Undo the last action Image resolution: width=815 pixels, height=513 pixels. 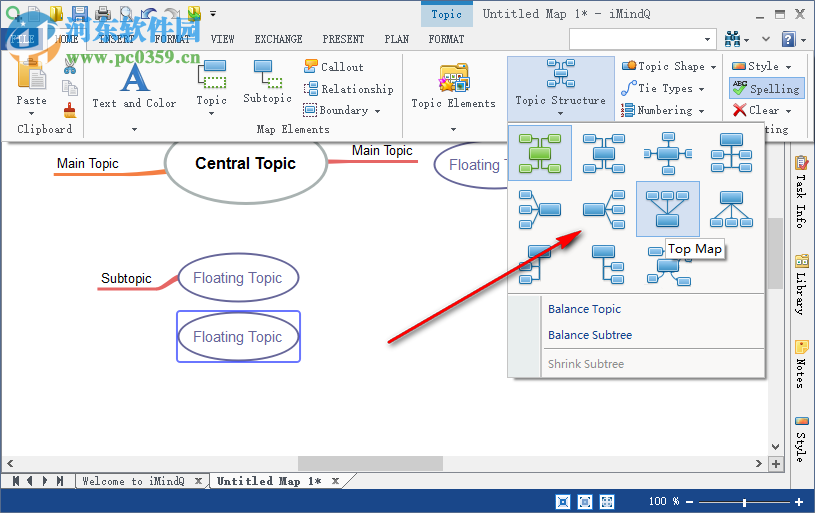149,14
